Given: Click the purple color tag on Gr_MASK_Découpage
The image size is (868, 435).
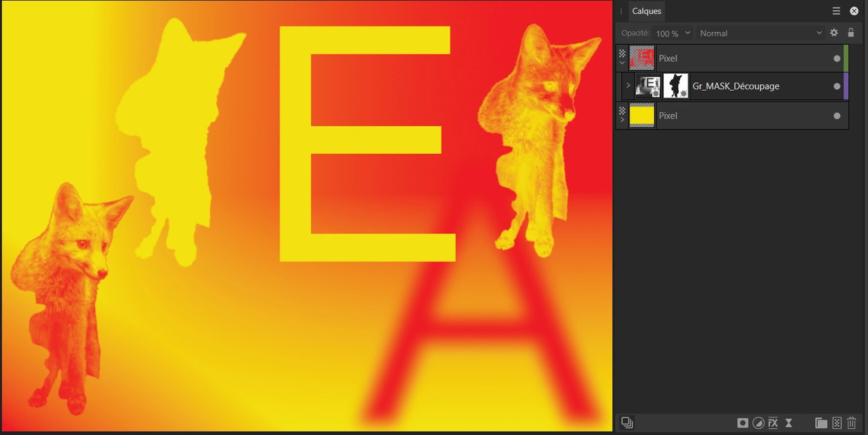Looking at the screenshot, I should tap(846, 86).
